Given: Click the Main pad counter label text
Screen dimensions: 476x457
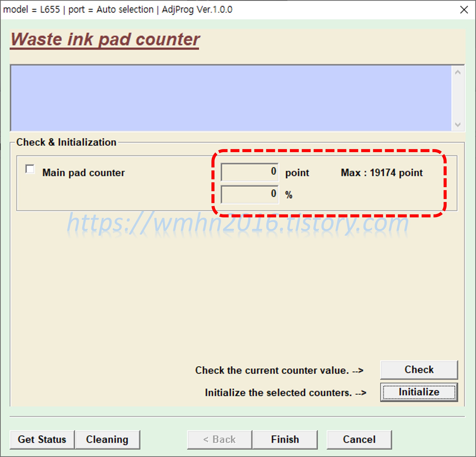Looking at the screenshot, I should click(83, 173).
